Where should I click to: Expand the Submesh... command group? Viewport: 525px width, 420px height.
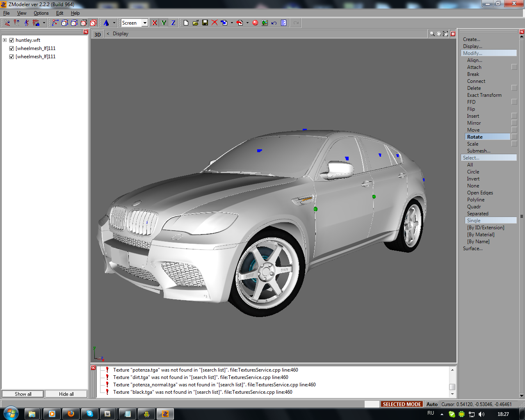click(479, 151)
